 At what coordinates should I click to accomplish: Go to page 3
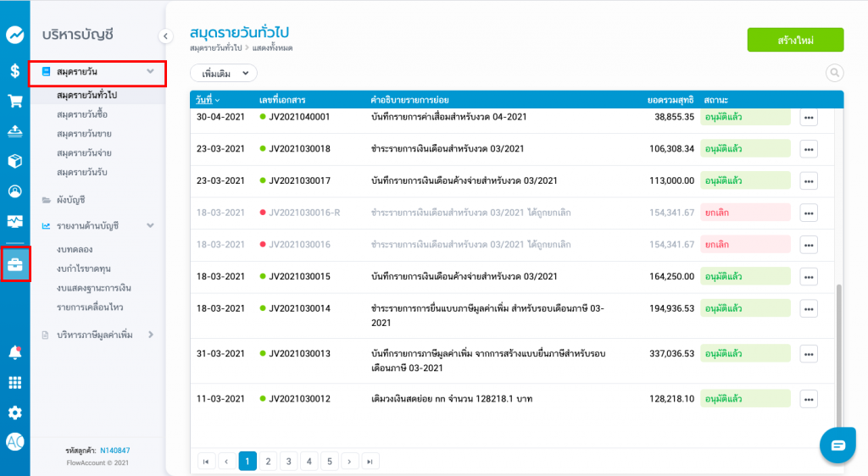click(x=288, y=462)
